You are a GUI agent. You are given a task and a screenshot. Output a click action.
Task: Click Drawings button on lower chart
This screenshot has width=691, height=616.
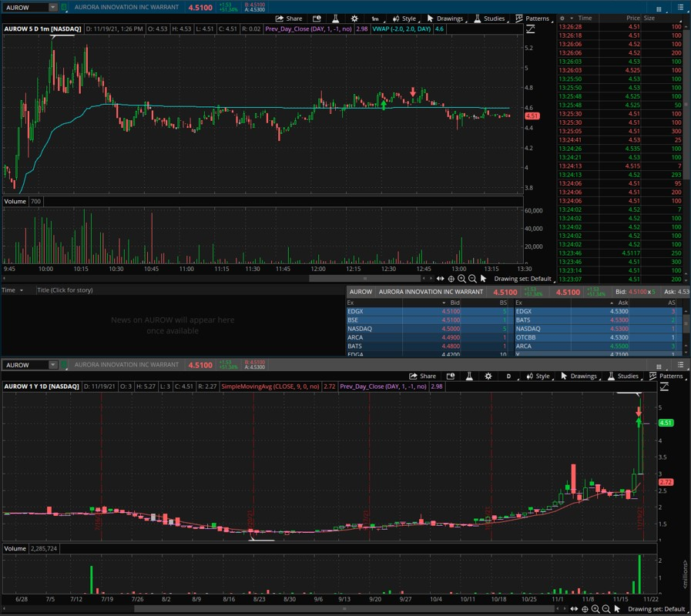579,377
